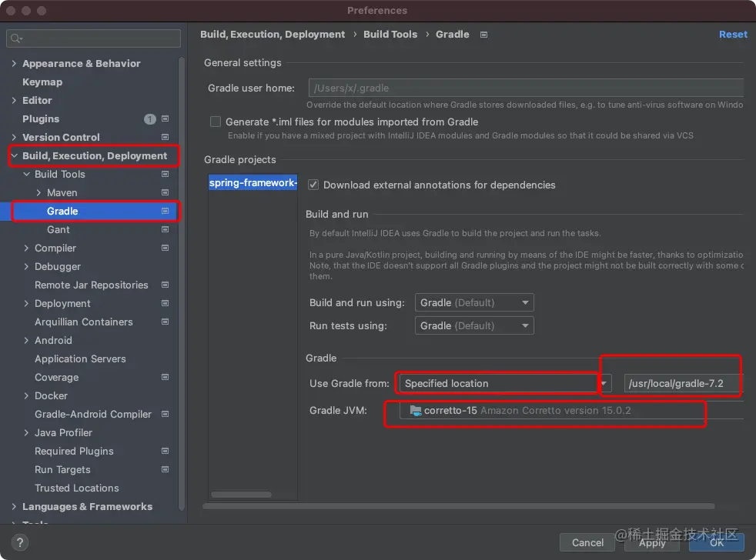Click the corretto-15 JDK folder icon
This screenshot has height=560, width=756.
coord(415,411)
